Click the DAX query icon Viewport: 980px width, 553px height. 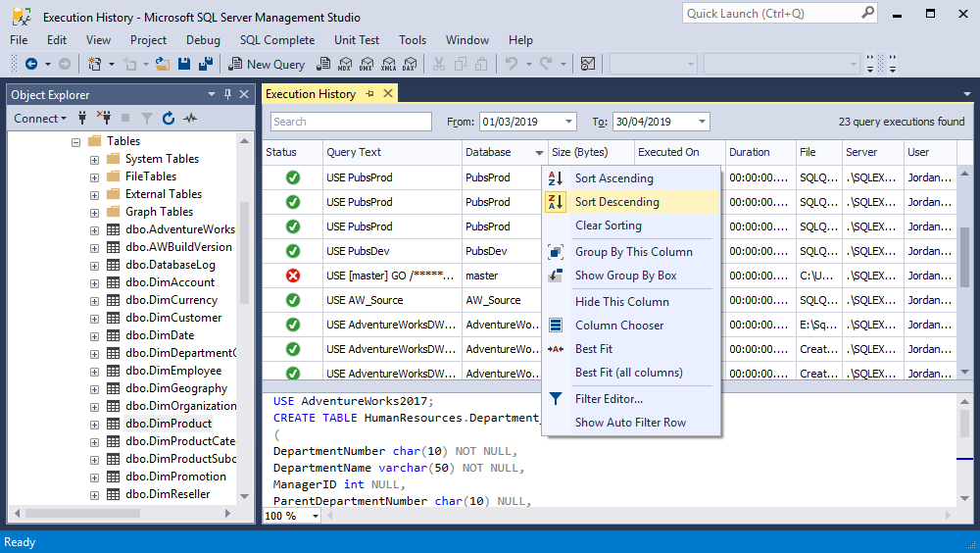(410, 64)
